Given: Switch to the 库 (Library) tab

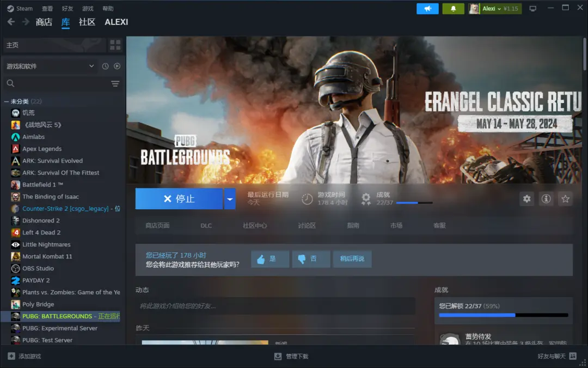Looking at the screenshot, I should click(x=66, y=22).
